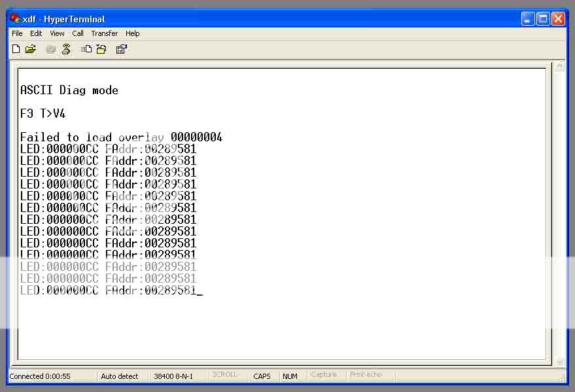Maximize the HyperTerminal window
575x392 pixels.
543,19
